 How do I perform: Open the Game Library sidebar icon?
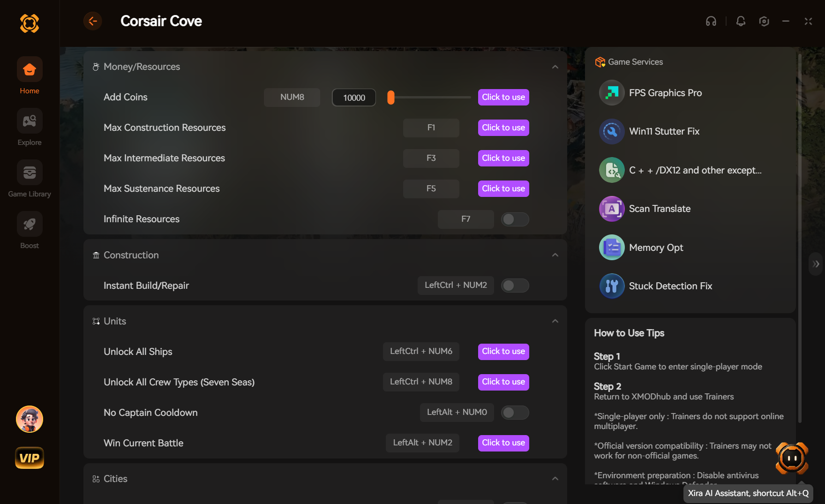coord(30,173)
